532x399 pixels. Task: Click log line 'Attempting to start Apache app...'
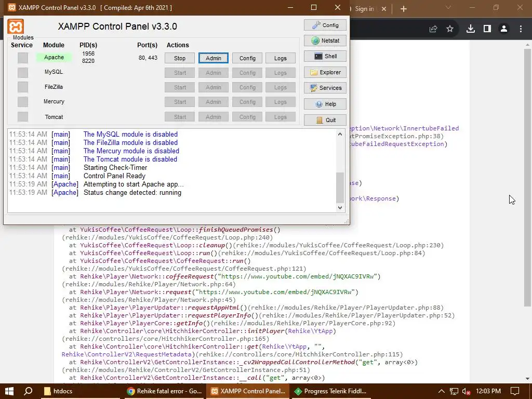(x=134, y=184)
